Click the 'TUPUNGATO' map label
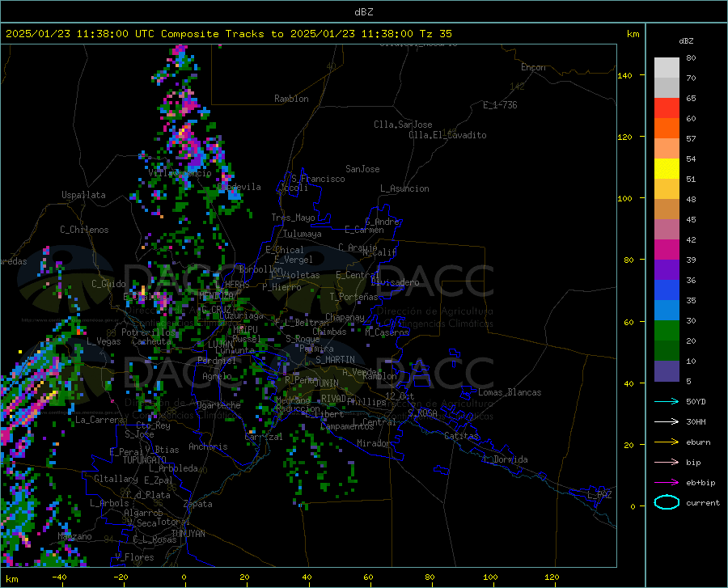Image resolution: width=728 pixels, height=588 pixels. (145, 460)
